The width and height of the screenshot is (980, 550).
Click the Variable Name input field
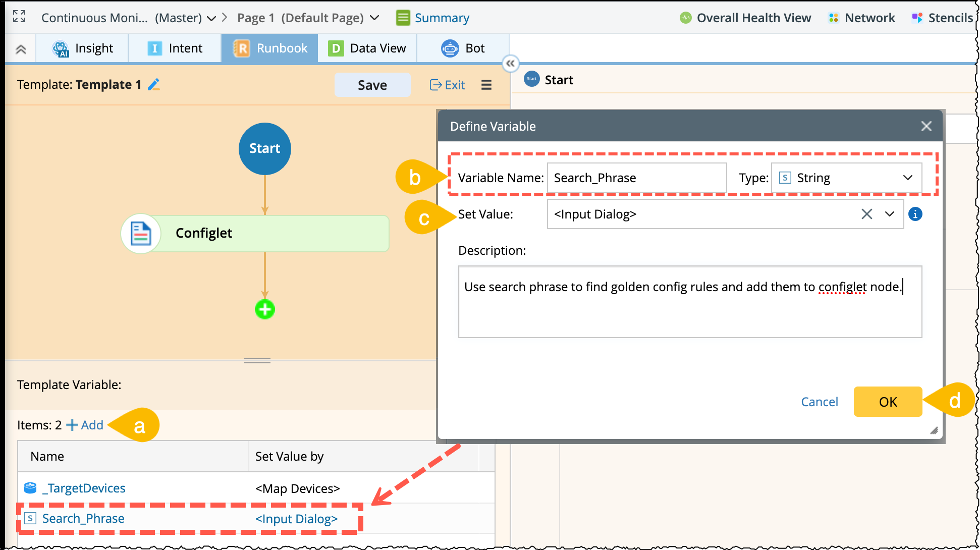(x=636, y=178)
